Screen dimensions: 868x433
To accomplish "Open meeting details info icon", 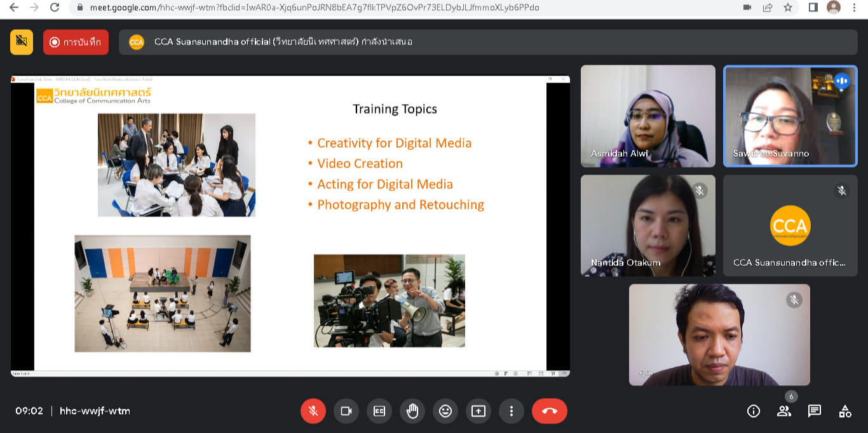I will coord(754,411).
